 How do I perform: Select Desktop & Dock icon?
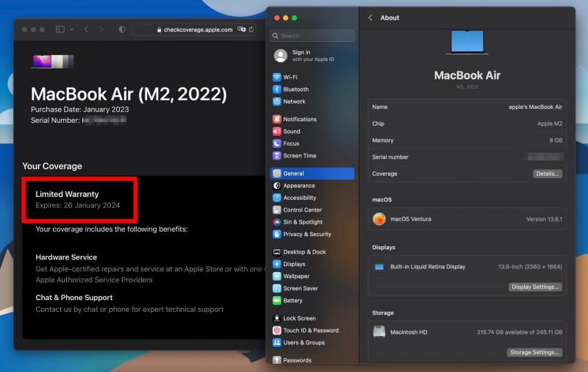click(x=277, y=252)
